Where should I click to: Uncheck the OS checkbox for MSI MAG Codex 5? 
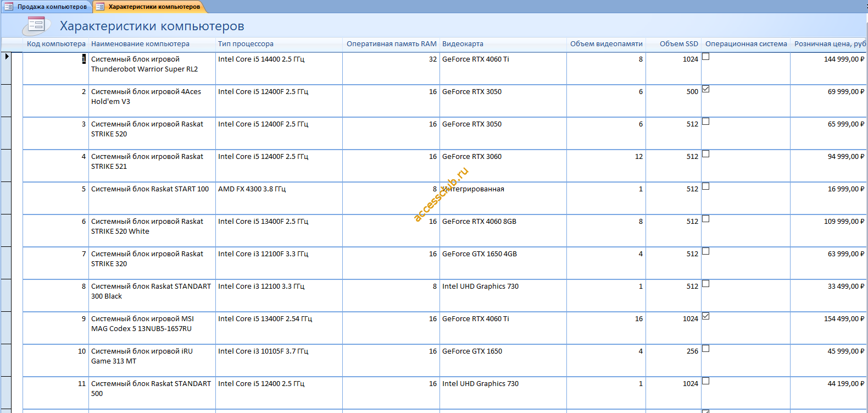tap(706, 316)
